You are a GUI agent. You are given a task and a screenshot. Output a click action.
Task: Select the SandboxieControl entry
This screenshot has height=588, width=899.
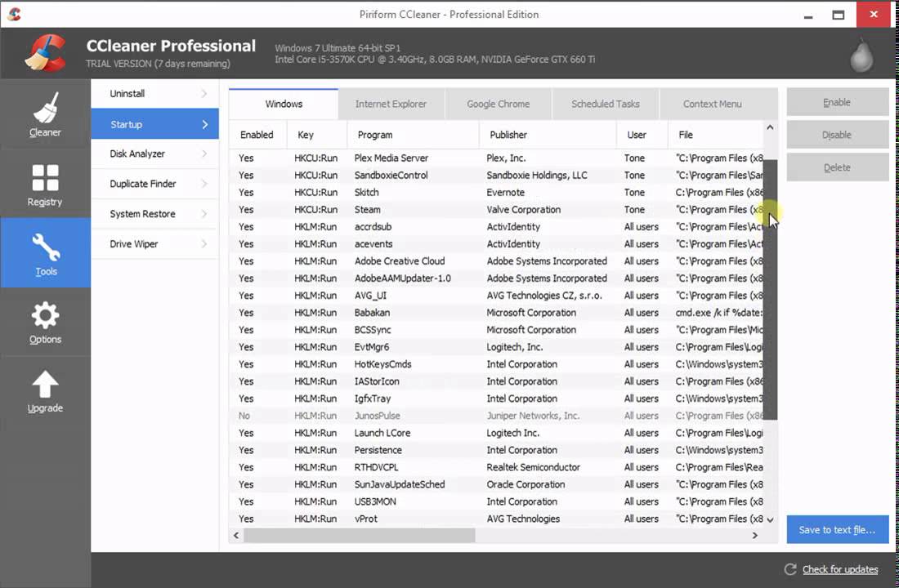point(497,175)
